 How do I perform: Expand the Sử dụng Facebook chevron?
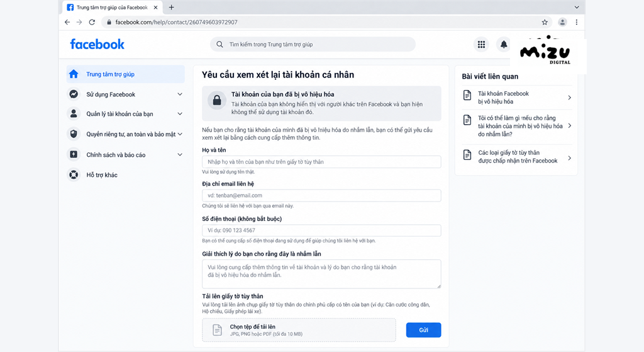180,94
